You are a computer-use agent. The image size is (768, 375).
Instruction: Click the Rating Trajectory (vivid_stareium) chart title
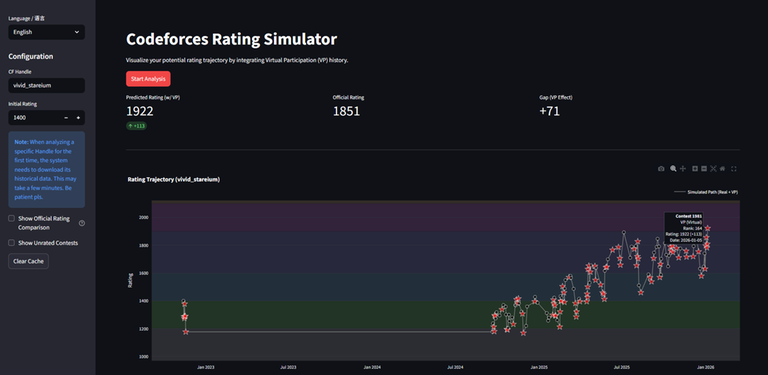pos(173,180)
